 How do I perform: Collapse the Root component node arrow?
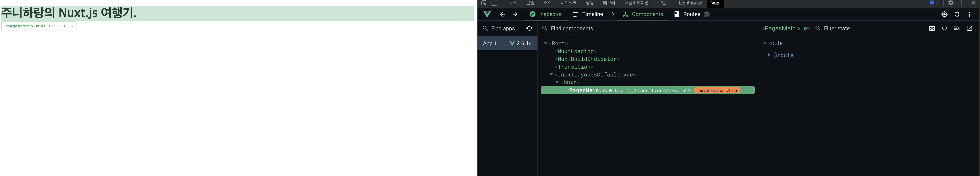coord(545,44)
